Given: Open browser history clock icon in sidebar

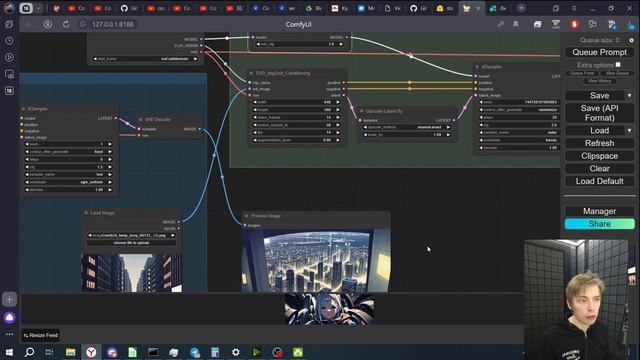Looking at the screenshot, I should coord(9,41).
